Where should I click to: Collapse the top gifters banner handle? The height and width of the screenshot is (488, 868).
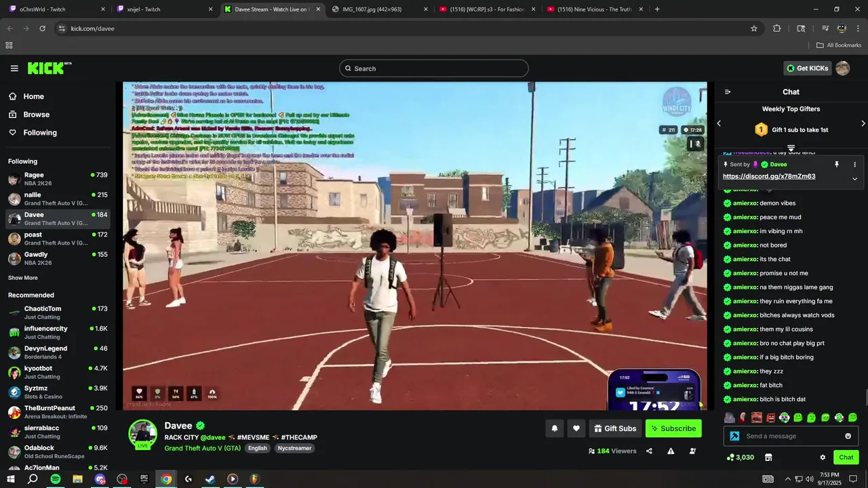[791, 147]
